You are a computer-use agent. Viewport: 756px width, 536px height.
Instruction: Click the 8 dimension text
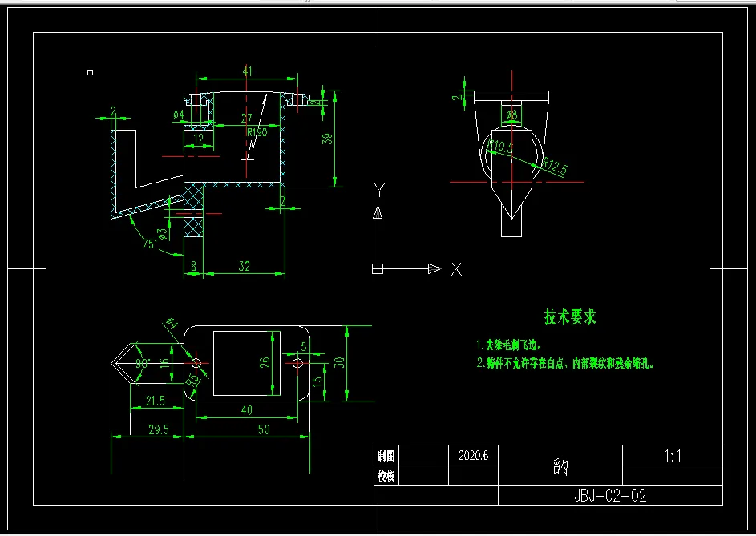[x=193, y=266]
